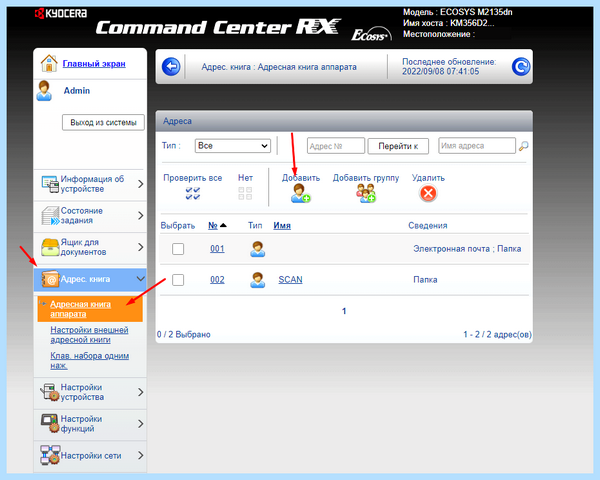Open address number 001 link
The image size is (600, 480).
click(x=217, y=249)
